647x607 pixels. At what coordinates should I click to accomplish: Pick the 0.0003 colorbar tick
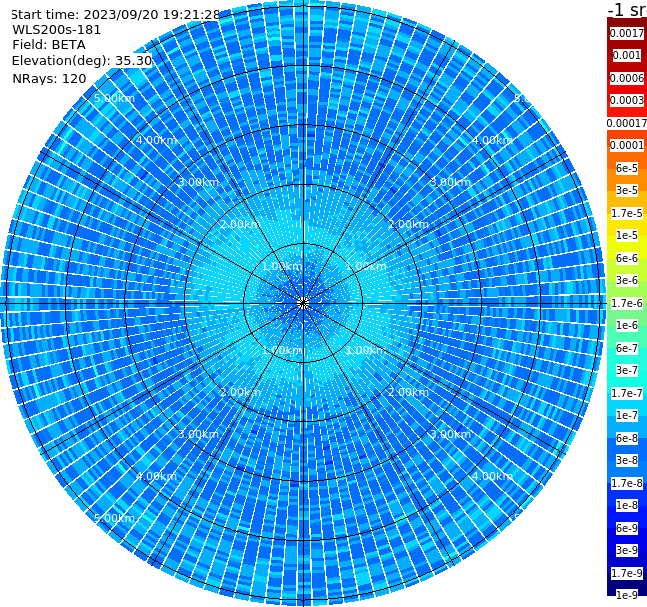tap(627, 100)
